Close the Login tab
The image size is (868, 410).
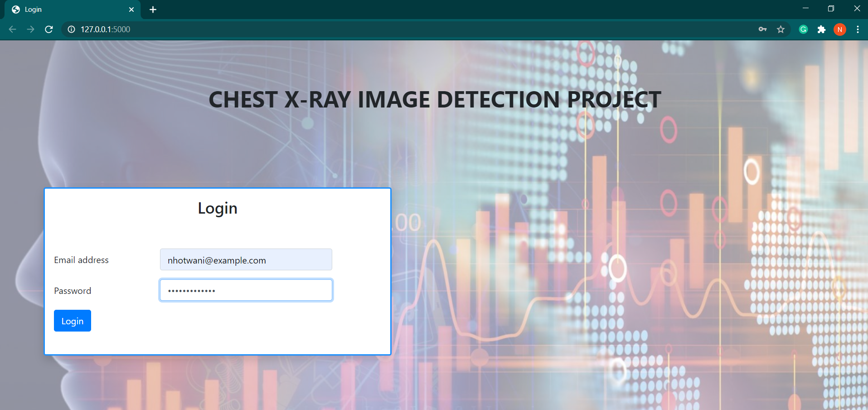[x=131, y=9]
